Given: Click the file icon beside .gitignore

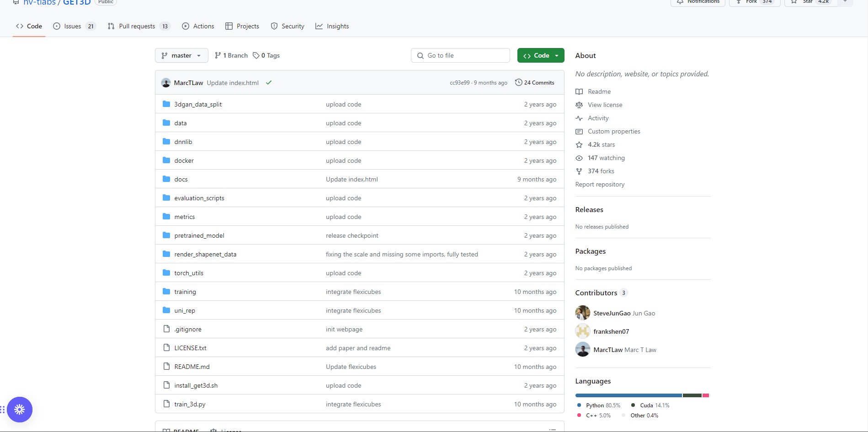Looking at the screenshot, I should point(166,329).
